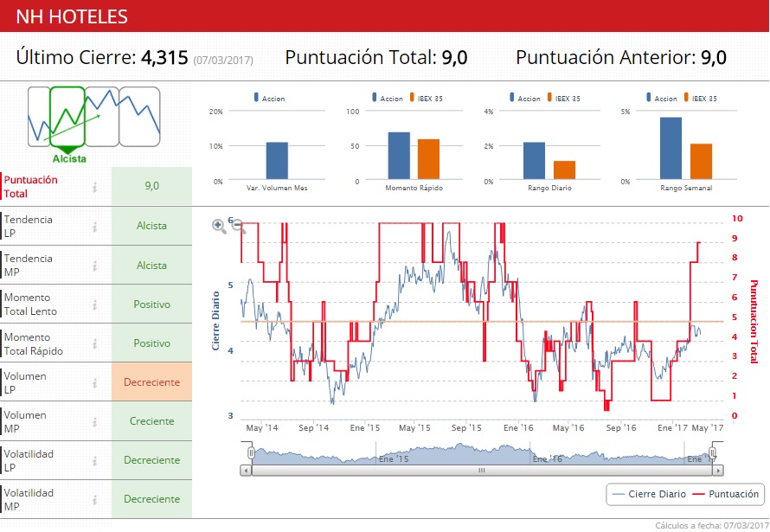
Task: Click the navigator left range handle
Action: (251, 452)
